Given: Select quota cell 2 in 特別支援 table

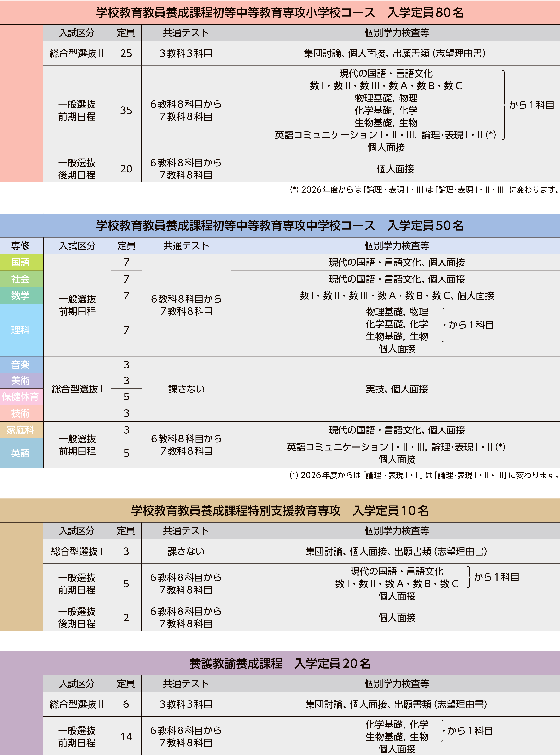Looking at the screenshot, I should click(126, 617).
